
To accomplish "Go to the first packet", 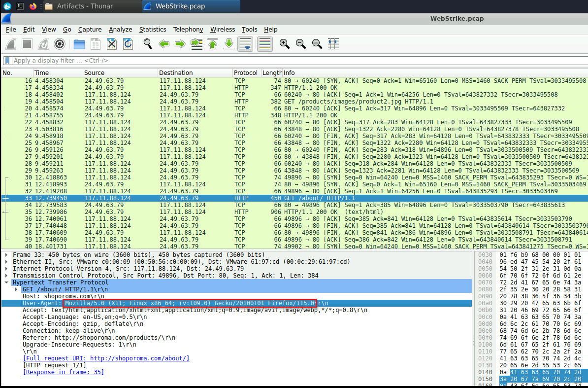I will pyautogui.click(x=213, y=44).
